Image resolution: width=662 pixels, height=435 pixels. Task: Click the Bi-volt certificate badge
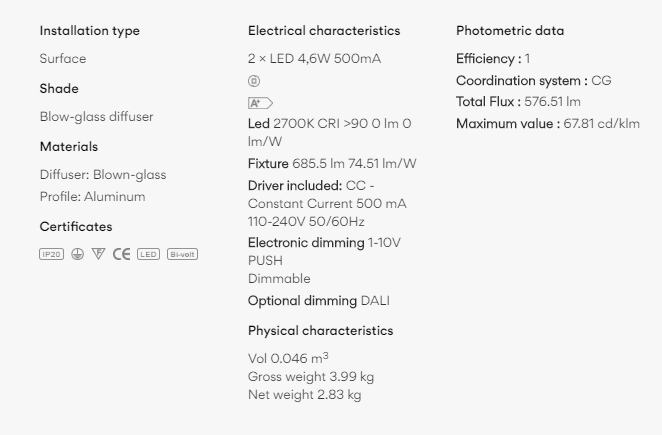pos(182,254)
